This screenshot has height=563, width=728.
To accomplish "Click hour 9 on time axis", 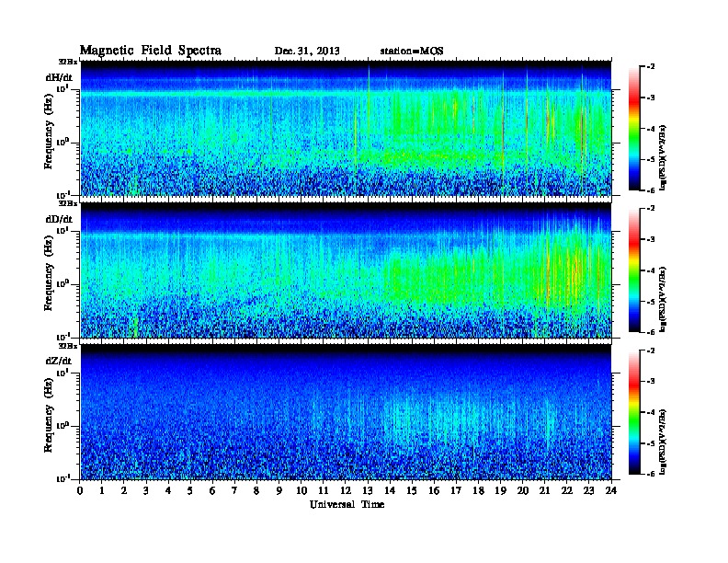I will [x=279, y=491].
